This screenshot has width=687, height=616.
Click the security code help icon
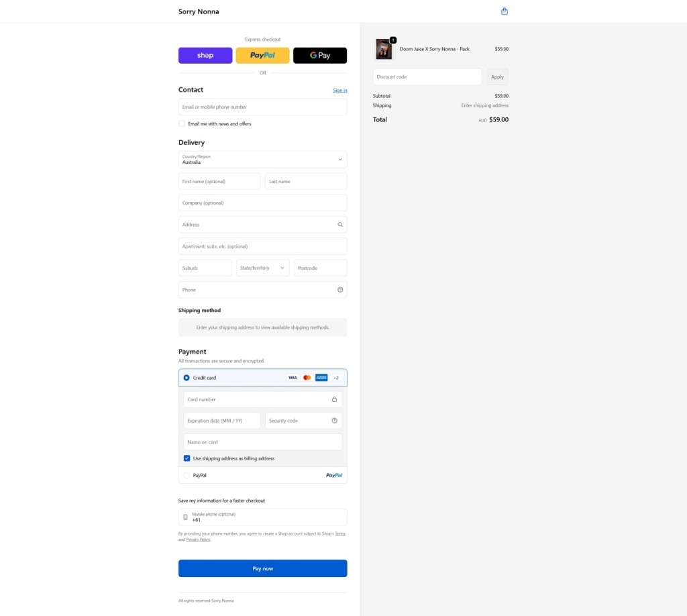click(x=334, y=421)
